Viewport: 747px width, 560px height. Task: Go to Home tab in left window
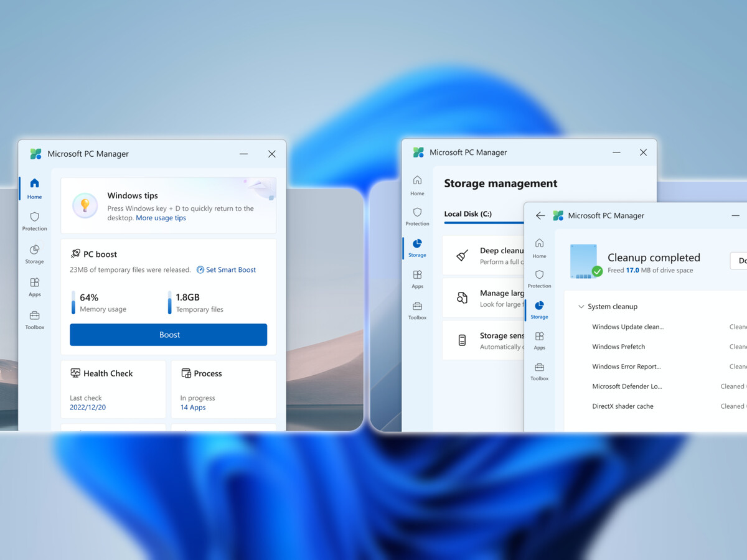35,188
